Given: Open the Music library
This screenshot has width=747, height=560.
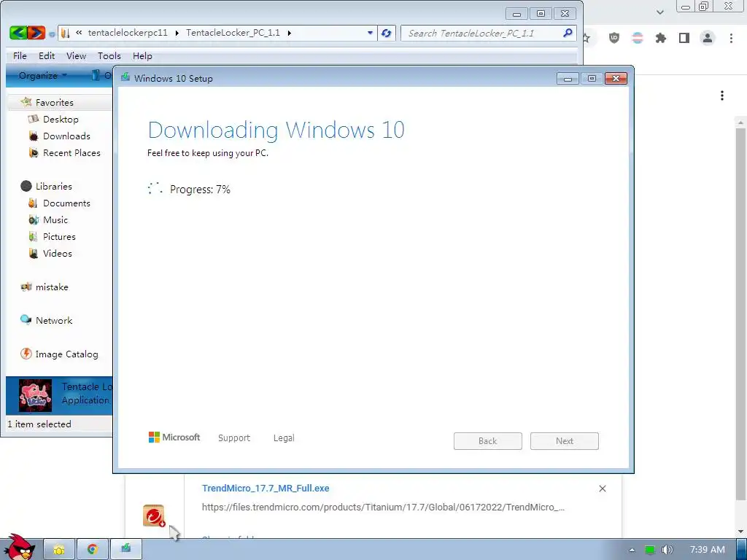Looking at the screenshot, I should (x=55, y=220).
